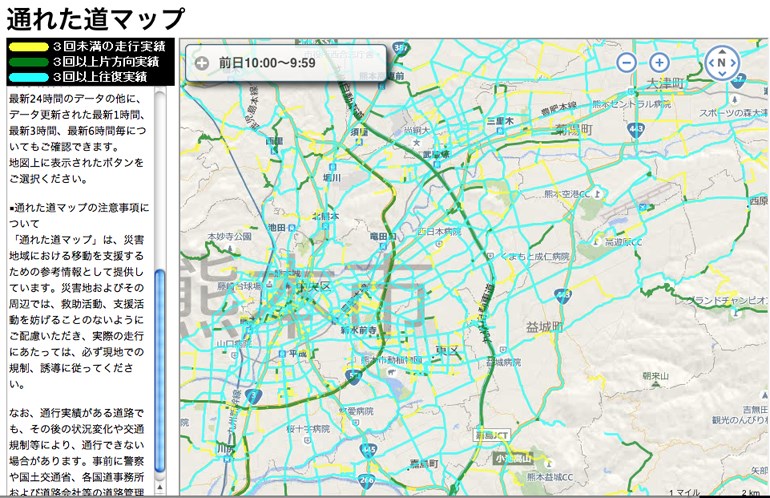Click the sidebar vertical scrollbar thumb
The height and width of the screenshot is (498, 770).
pos(160,330)
